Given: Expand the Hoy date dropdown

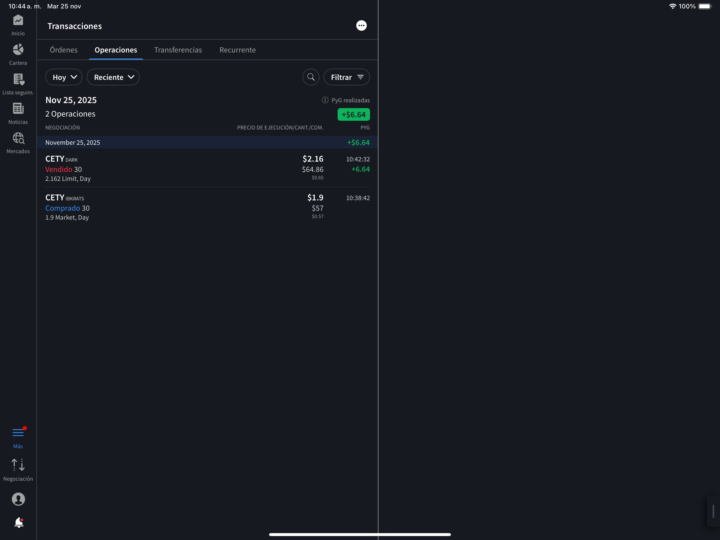Looking at the screenshot, I should tap(64, 77).
